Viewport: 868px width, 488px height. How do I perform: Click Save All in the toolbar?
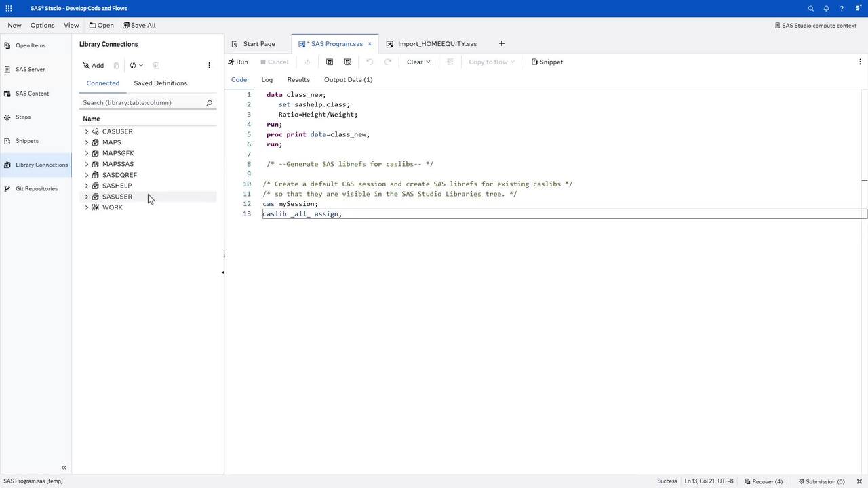click(x=139, y=25)
